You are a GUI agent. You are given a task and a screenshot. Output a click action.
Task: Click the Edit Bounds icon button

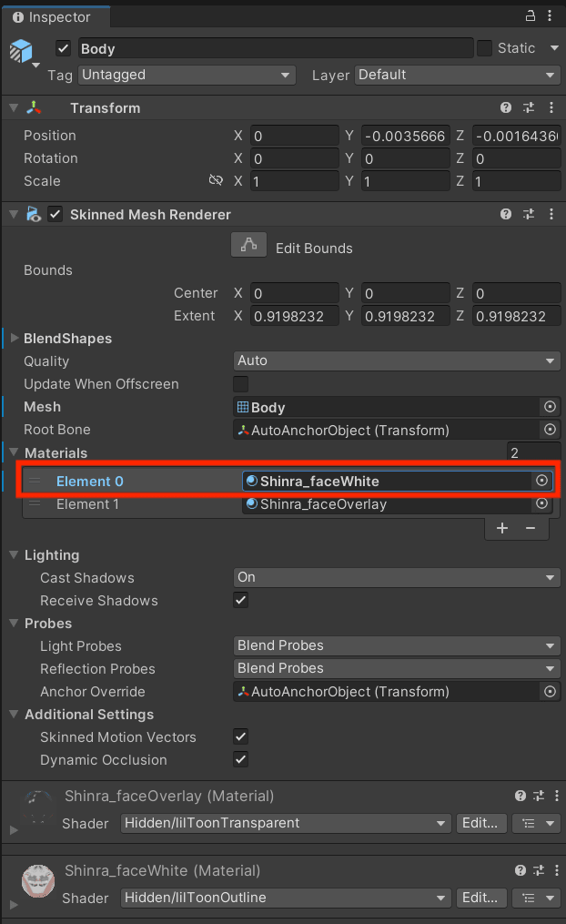(248, 245)
